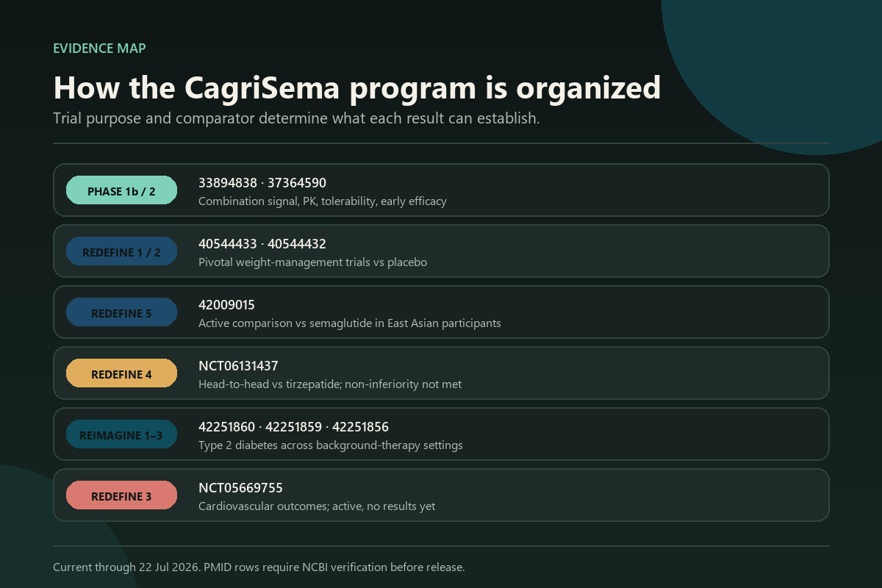Click the REIMAGINE 1–3 badge
This screenshot has height=588, width=882.
tap(121, 434)
